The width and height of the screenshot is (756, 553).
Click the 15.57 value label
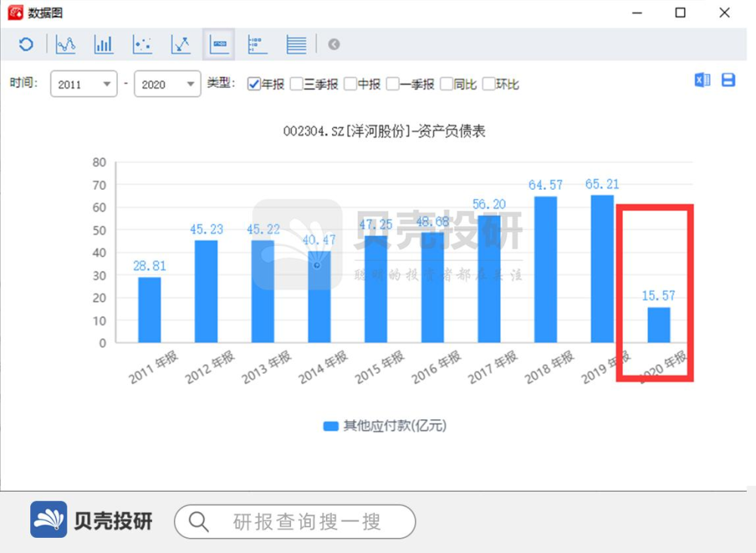658,295
